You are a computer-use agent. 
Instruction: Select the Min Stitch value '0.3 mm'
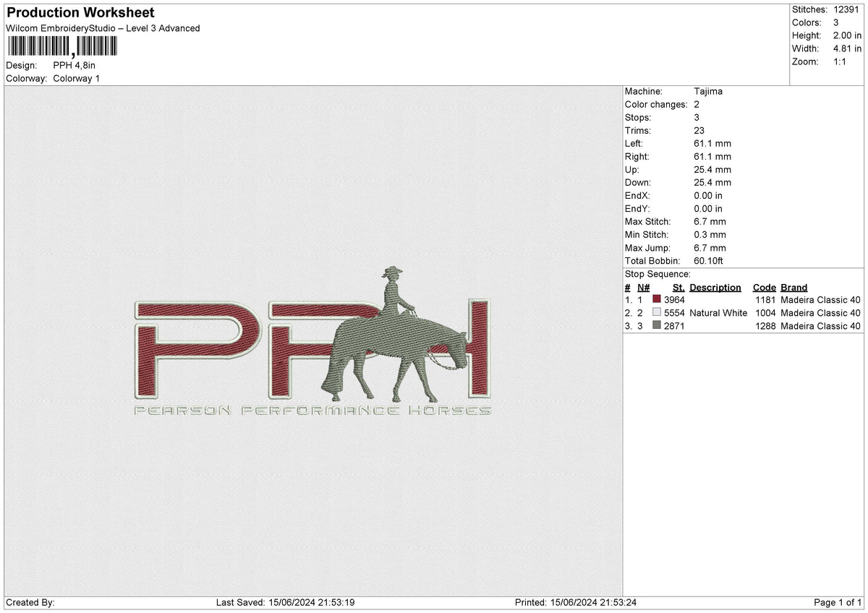(x=710, y=235)
